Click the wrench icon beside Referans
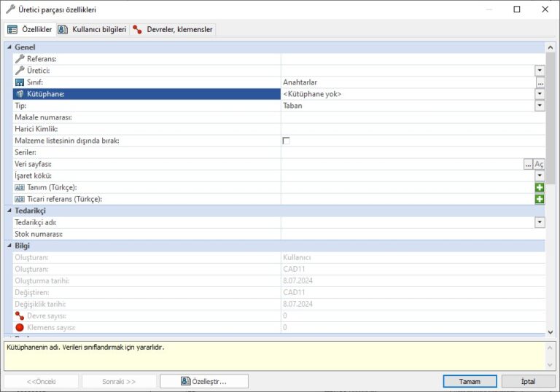Viewport: 560px width, 392px height. [x=20, y=59]
